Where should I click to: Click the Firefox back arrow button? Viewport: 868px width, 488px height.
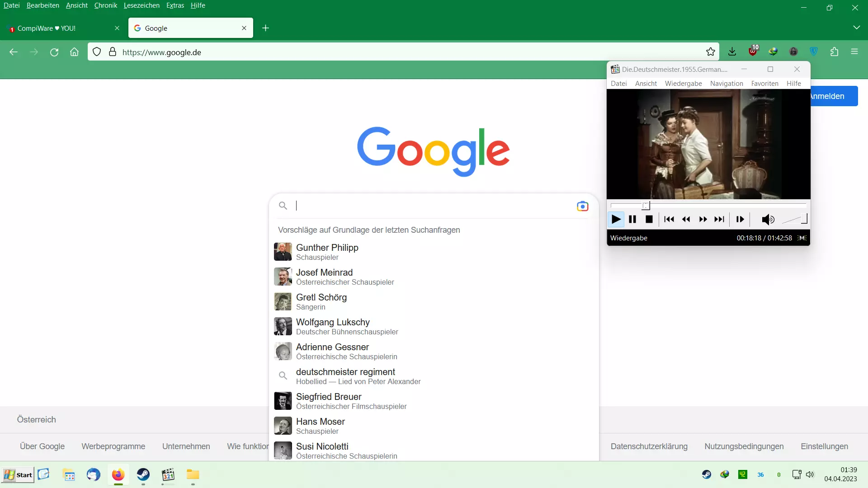click(x=14, y=52)
